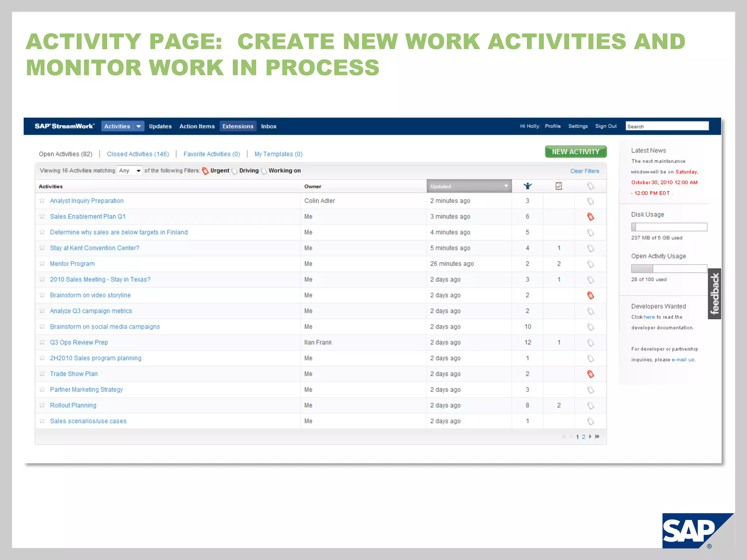Click the NEW ACTIVITY button

(576, 152)
